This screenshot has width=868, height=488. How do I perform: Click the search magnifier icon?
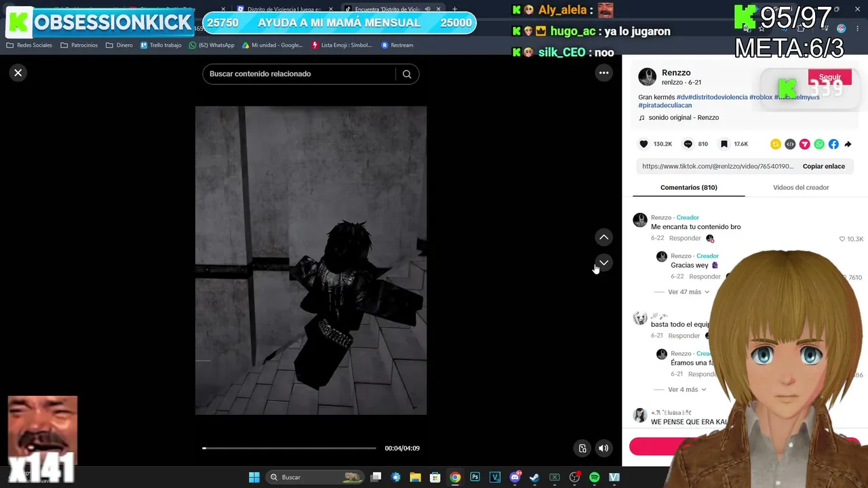click(407, 74)
